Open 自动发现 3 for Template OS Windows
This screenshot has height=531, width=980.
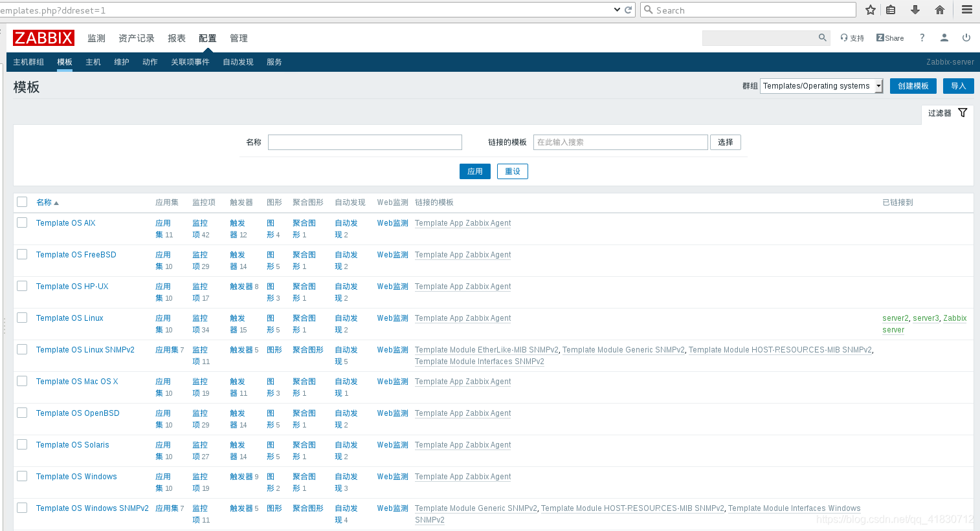346,482
